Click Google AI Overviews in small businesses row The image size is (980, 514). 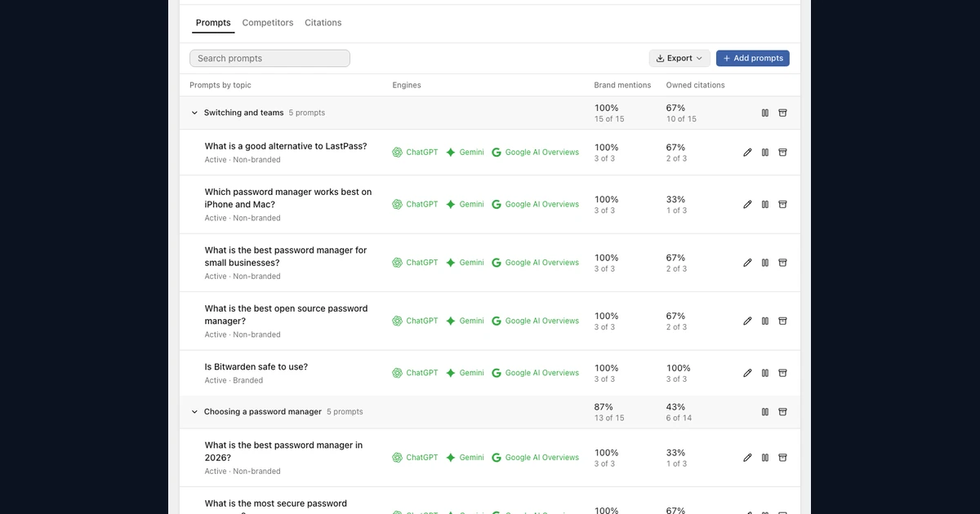tap(535, 263)
